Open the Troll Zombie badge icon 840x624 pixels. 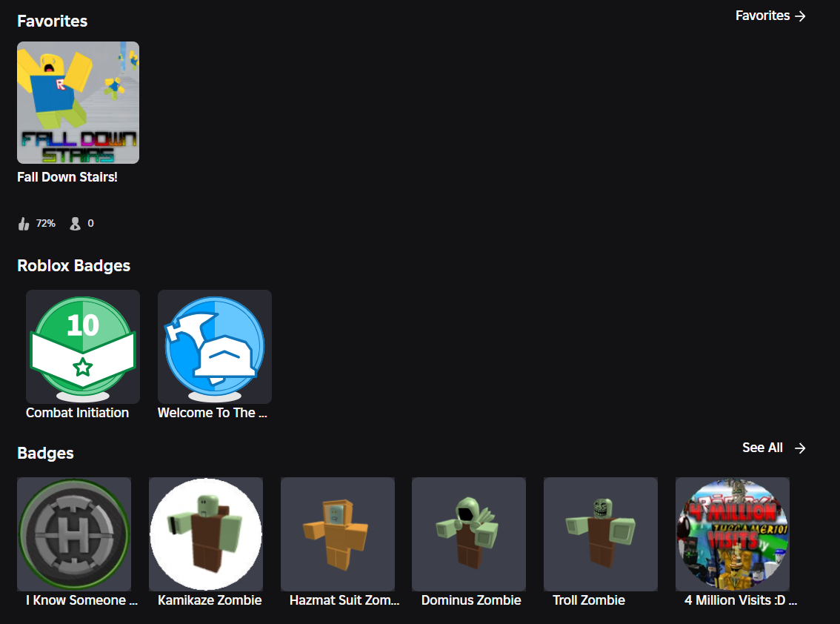tap(601, 534)
